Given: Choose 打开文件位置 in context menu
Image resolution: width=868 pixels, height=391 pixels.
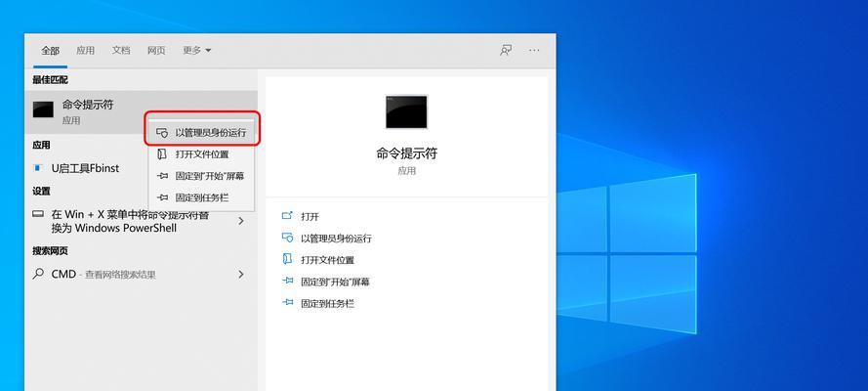Looking at the screenshot, I should (x=202, y=154).
